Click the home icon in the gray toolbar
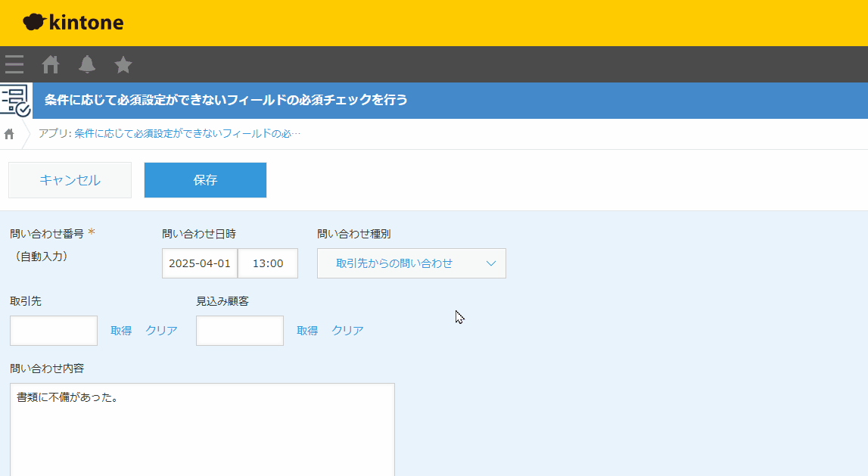The height and width of the screenshot is (476, 868). point(50,64)
